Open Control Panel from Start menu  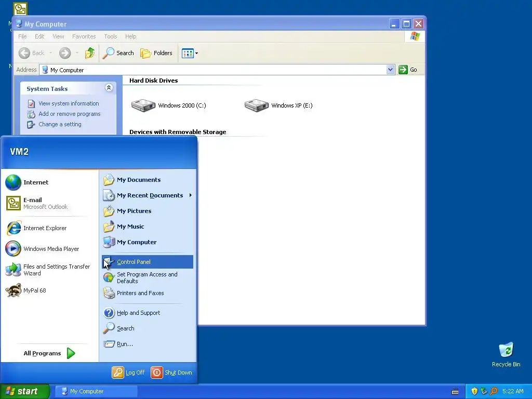point(147,262)
